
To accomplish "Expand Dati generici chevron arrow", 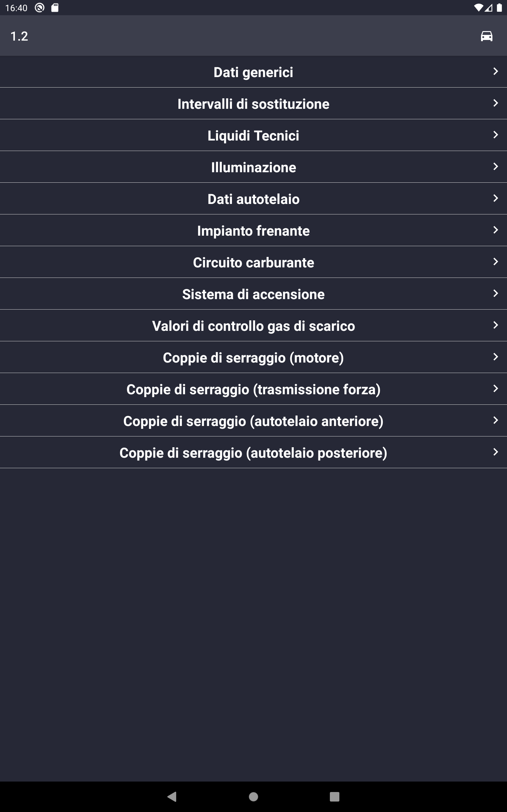I will point(496,71).
